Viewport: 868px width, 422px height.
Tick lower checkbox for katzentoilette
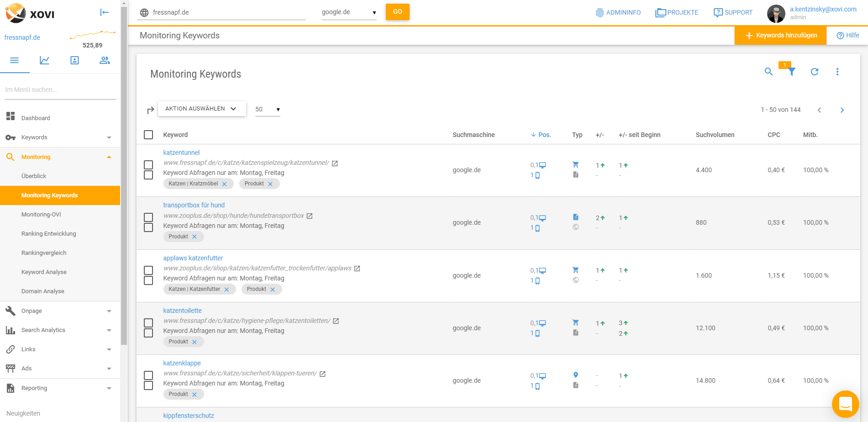tap(148, 333)
